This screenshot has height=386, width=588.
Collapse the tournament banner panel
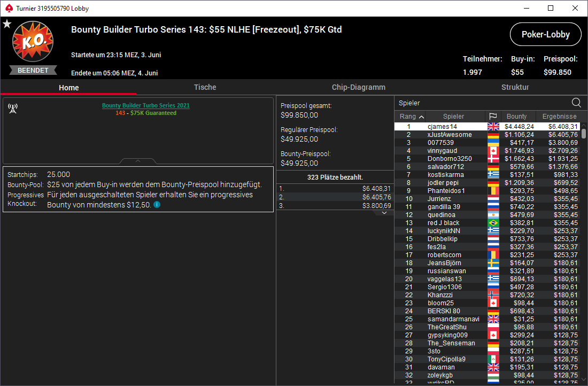tap(137, 161)
